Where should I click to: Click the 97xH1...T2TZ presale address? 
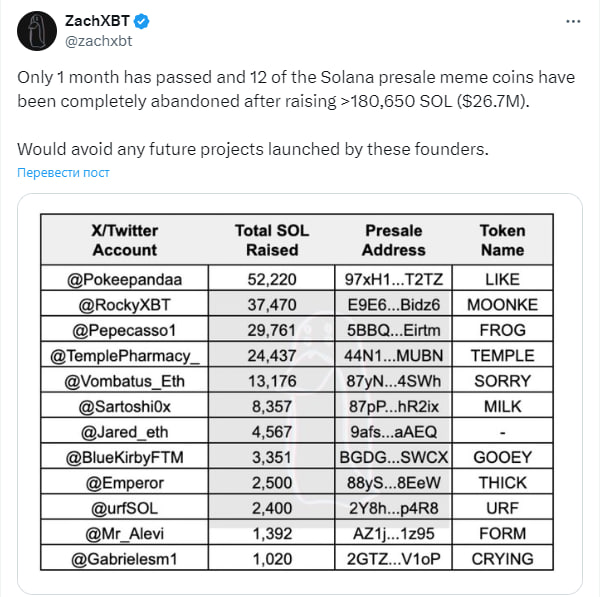(x=394, y=279)
